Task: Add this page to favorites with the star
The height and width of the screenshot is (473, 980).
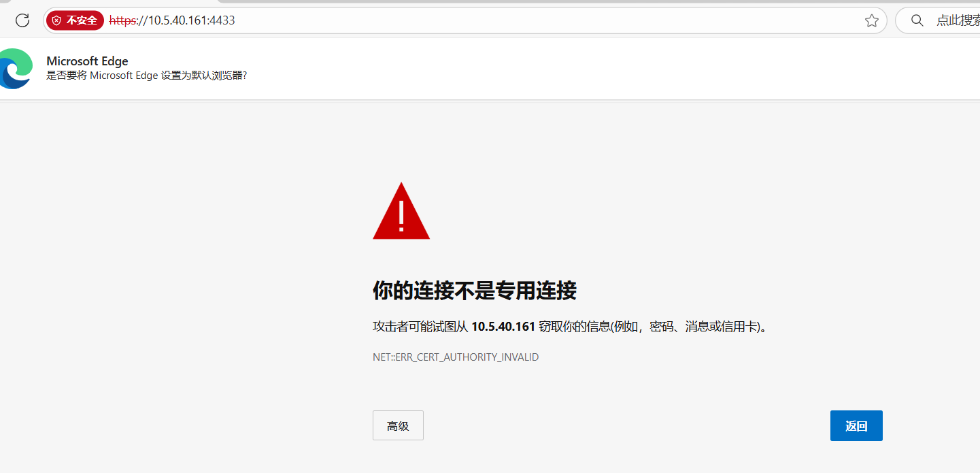Action: tap(872, 20)
